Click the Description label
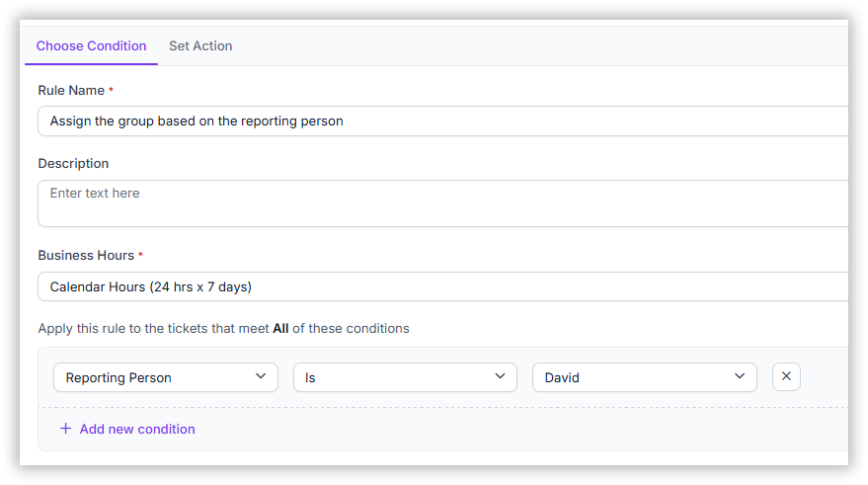This screenshot has height=485, width=868. (x=73, y=163)
